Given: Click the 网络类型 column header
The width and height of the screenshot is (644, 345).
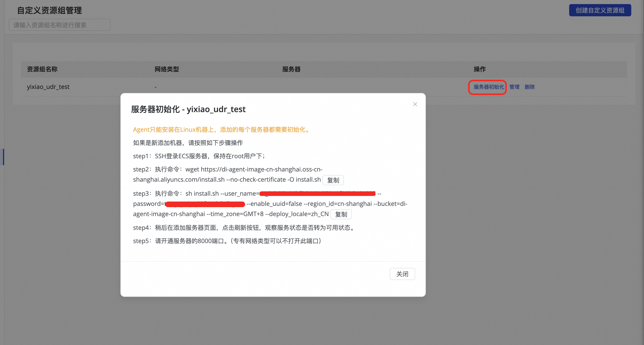Looking at the screenshot, I should pyautogui.click(x=167, y=69).
